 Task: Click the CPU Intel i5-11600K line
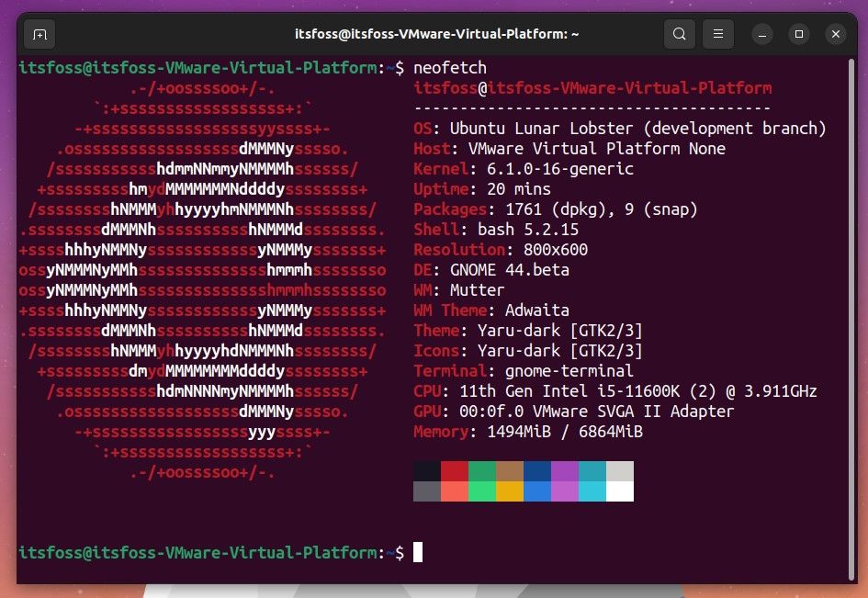point(615,391)
